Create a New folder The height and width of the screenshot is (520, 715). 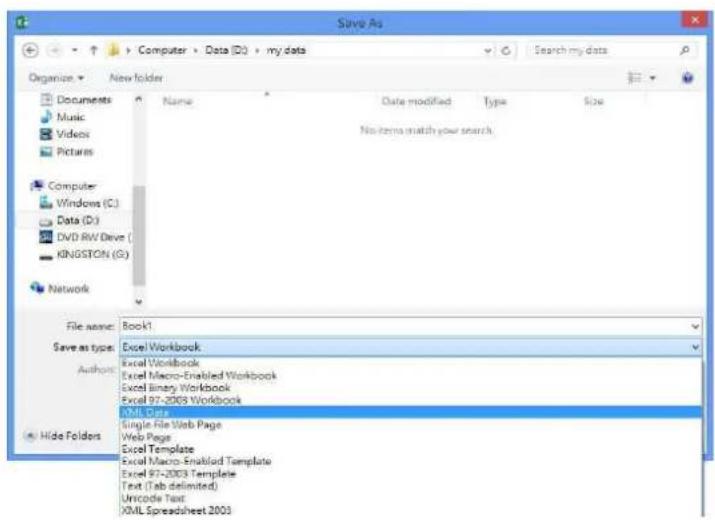pyautogui.click(x=136, y=78)
